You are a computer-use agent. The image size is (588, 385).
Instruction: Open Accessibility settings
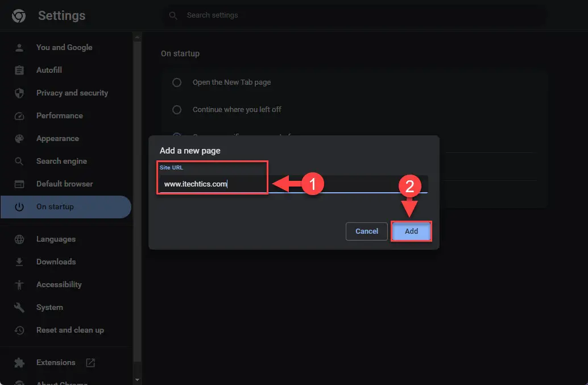tap(65, 285)
